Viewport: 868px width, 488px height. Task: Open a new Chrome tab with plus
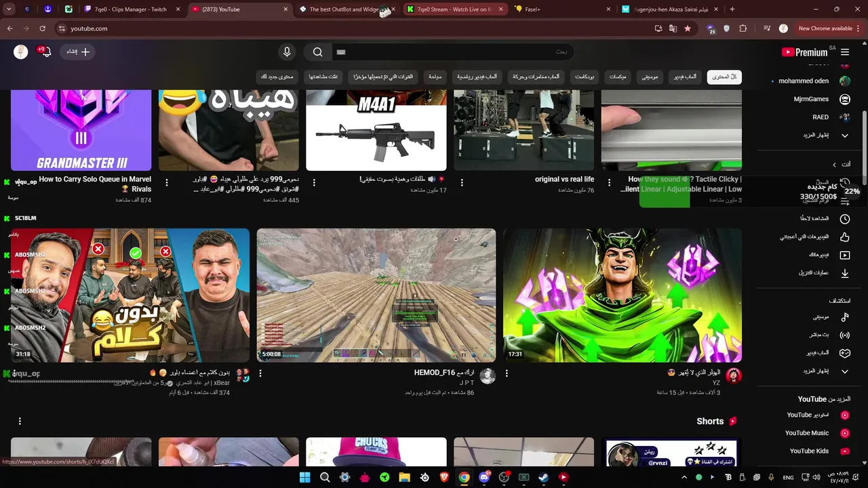coord(732,9)
